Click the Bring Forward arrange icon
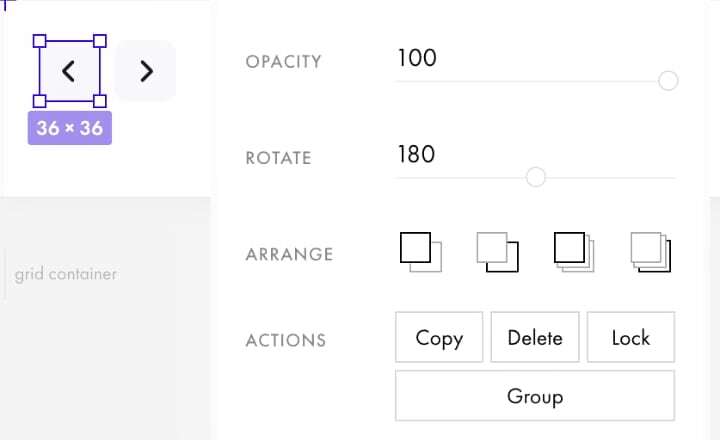Screen dimensions: 720x440 click(420, 252)
